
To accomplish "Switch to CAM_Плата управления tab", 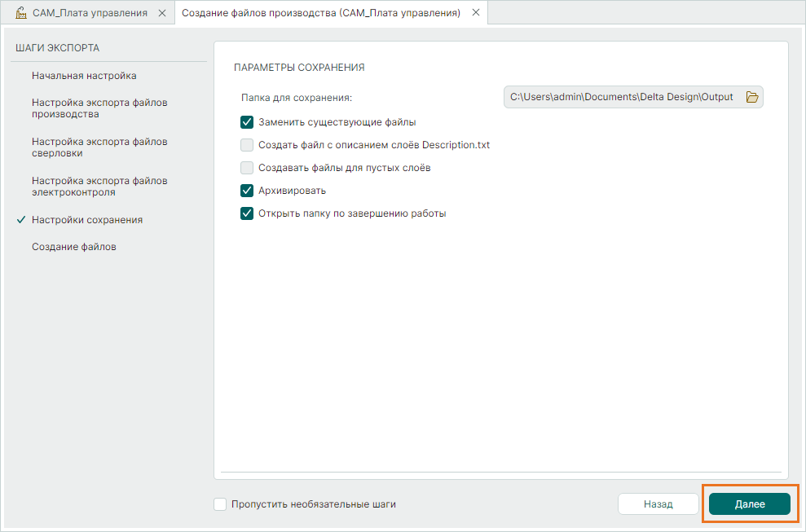I will [90, 13].
